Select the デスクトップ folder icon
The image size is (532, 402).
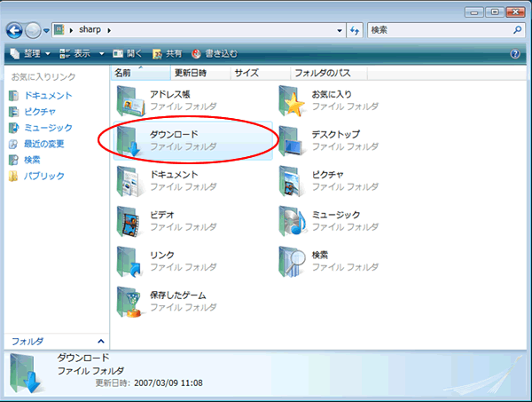pyautogui.click(x=291, y=140)
